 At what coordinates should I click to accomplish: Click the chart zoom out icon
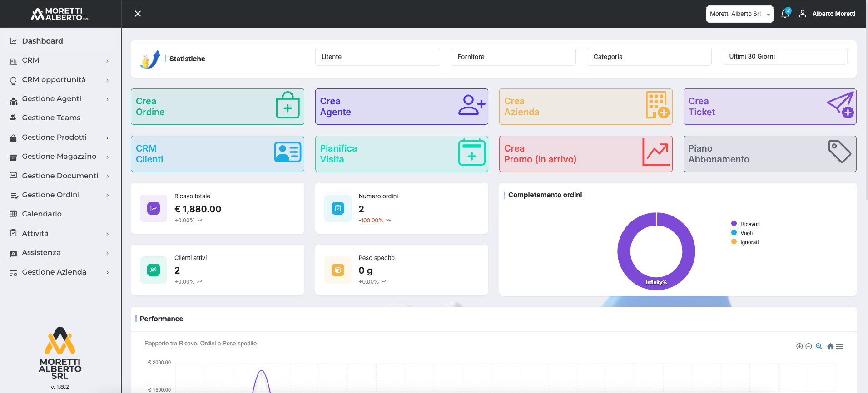808,346
